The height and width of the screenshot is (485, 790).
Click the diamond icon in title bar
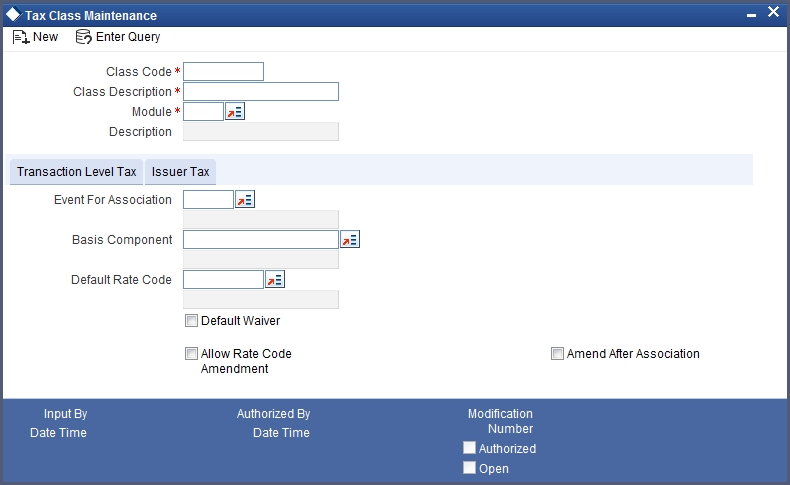point(14,15)
